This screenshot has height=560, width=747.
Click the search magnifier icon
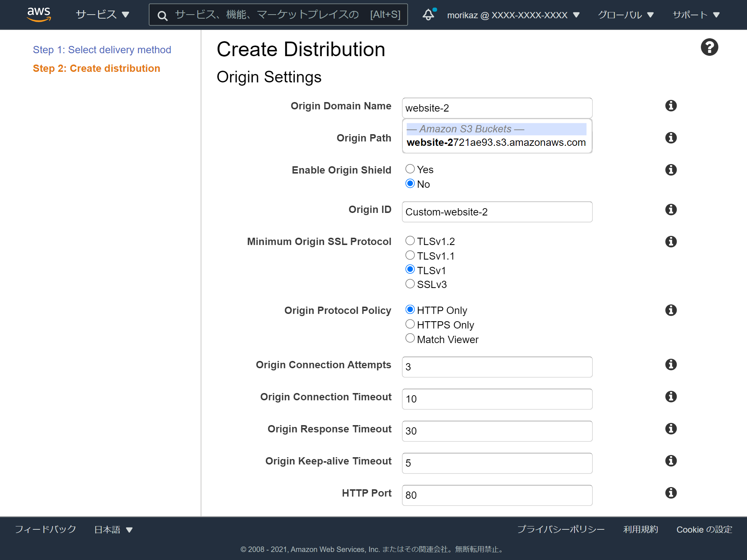pyautogui.click(x=163, y=15)
